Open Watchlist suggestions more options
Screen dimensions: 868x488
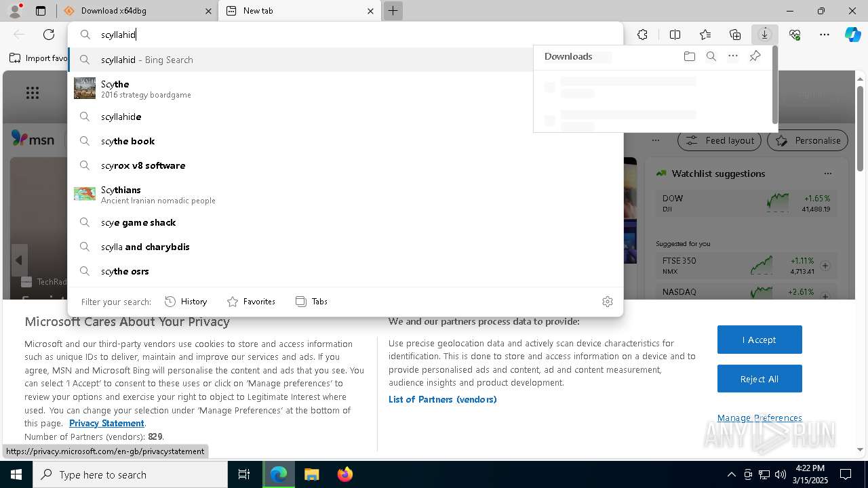click(827, 174)
